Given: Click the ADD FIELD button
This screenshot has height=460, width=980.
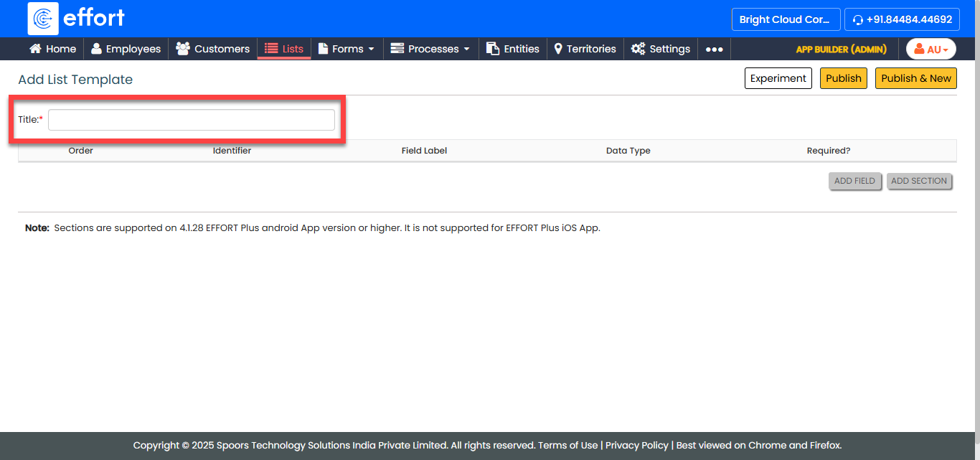Looking at the screenshot, I should (854, 181).
